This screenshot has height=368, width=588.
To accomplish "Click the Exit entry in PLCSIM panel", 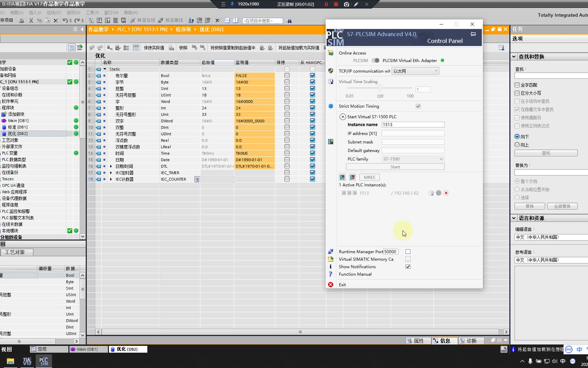I will pyautogui.click(x=342, y=285).
